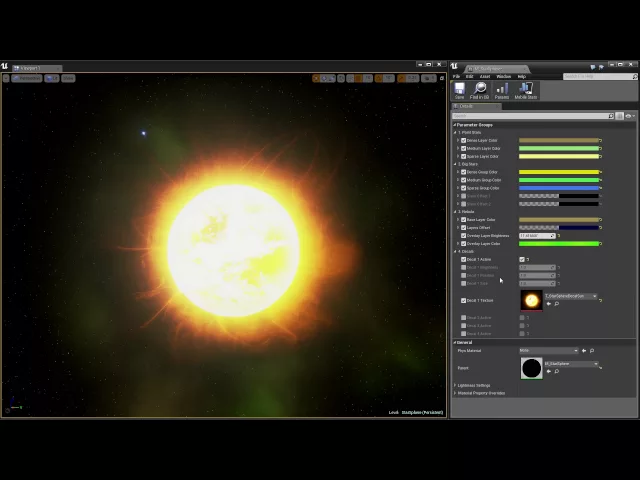Screen dimensions: 640x480
Task: Browse to Decal 1 Texture magnifier icon
Action: (x=557, y=304)
